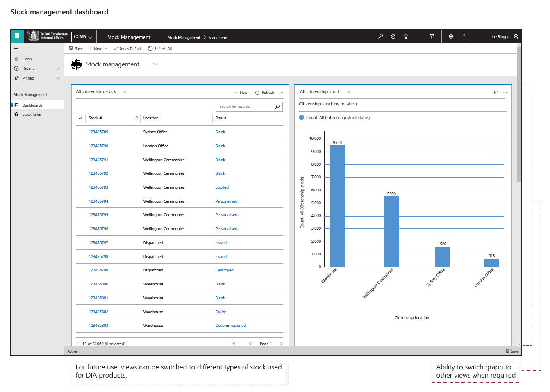The height and width of the screenshot is (392, 550).
Task: Expand the chart with the expand icon
Action: click(x=496, y=92)
